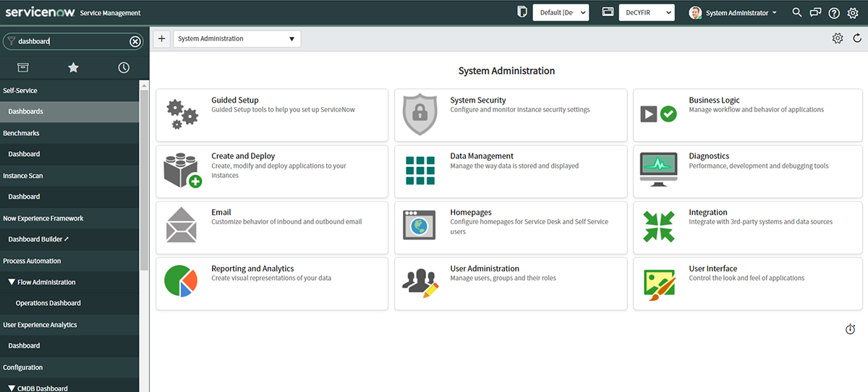Collapse the Process Automation header
868x392 pixels.
[x=69, y=261]
